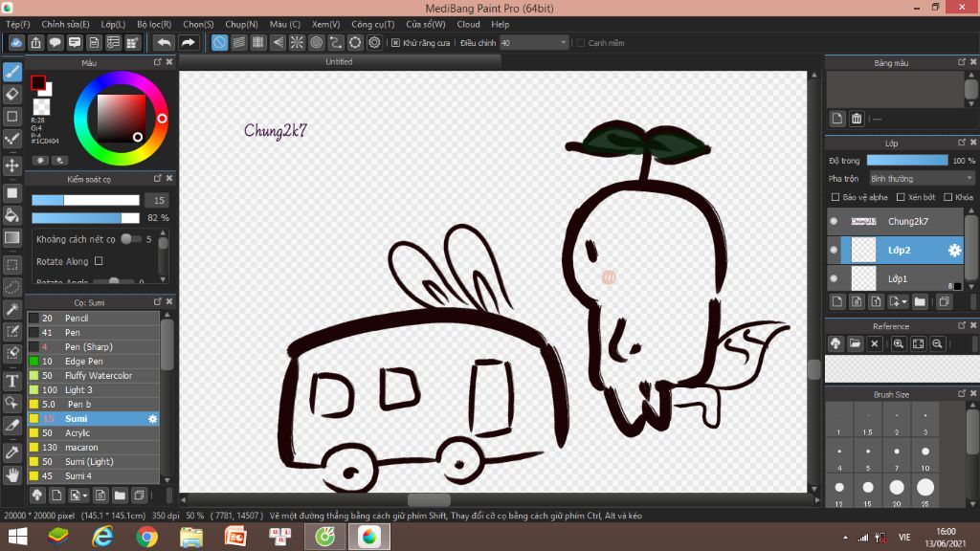This screenshot has height=551, width=980.
Task: Select the Eraser tool
Action: point(12,95)
